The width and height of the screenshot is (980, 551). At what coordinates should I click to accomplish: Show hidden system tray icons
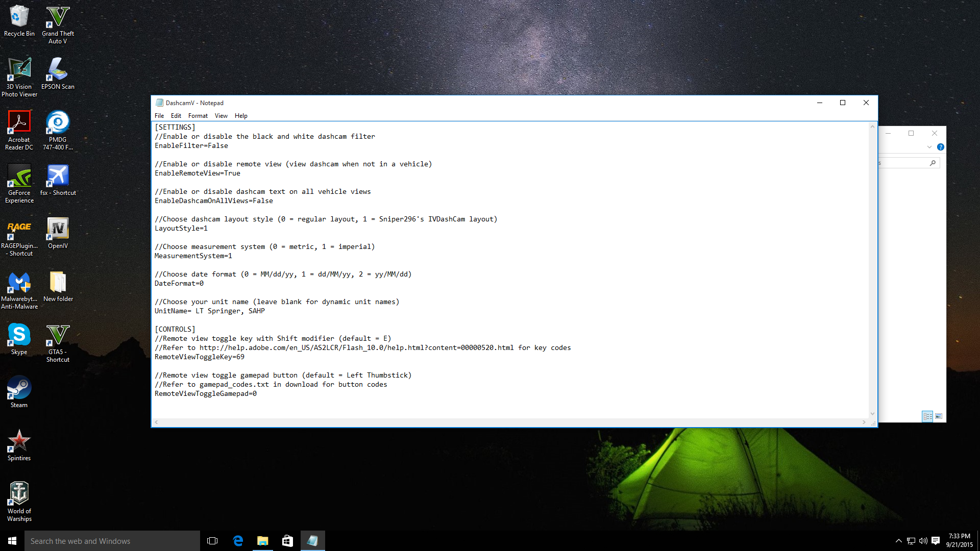(x=898, y=541)
